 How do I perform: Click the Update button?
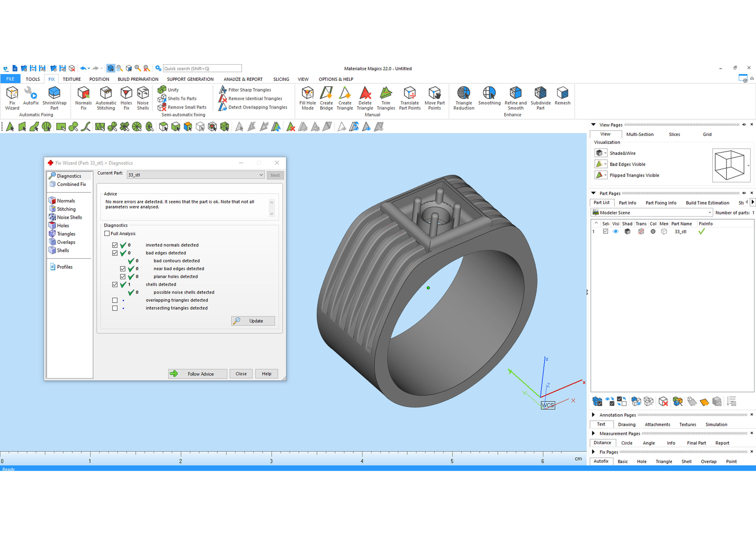pos(253,321)
